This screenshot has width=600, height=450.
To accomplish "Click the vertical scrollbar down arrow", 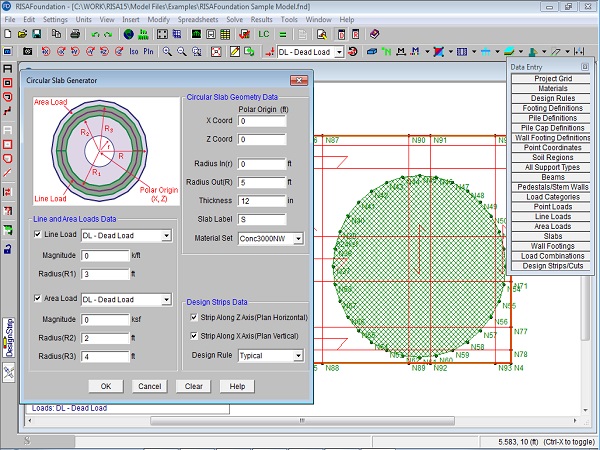I will coord(585,410).
